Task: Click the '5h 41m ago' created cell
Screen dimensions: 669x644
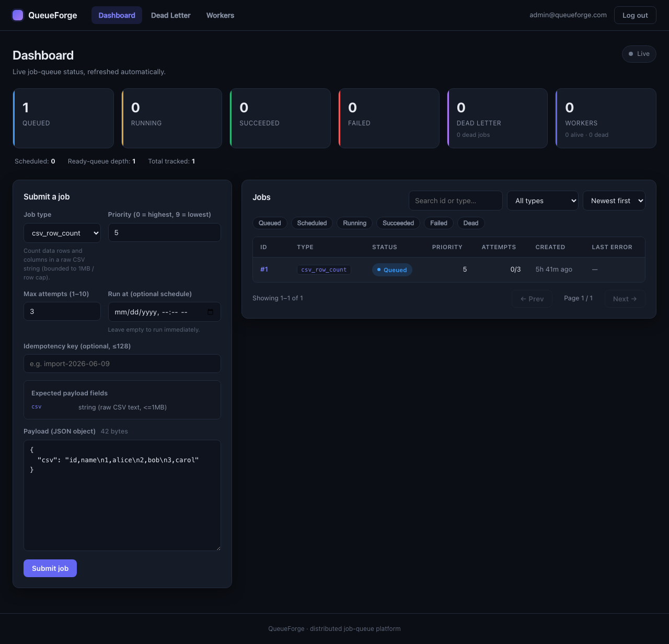Action: pyautogui.click(x=554, y=270)
